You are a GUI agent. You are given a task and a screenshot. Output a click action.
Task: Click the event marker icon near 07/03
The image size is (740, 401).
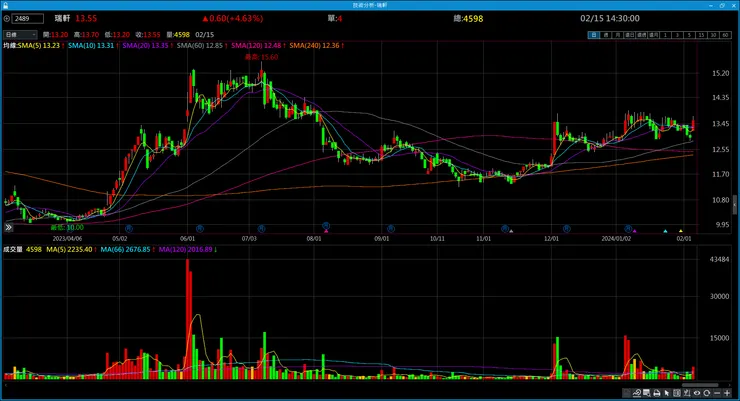pos(261,228)
